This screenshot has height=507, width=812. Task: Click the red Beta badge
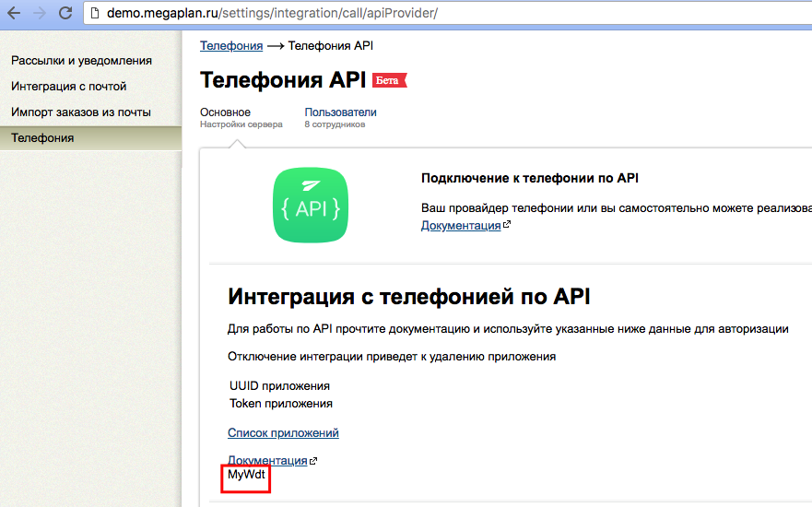pos(389,81)
